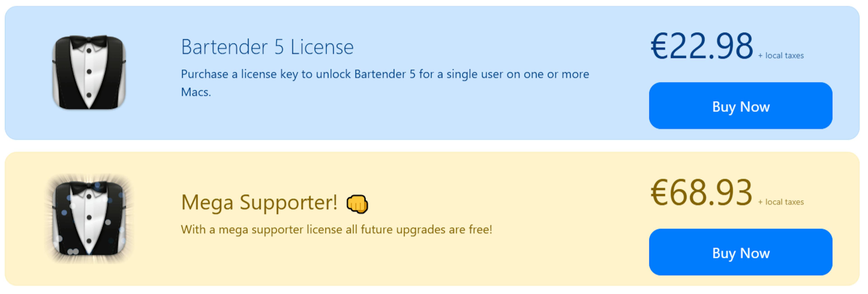Click the euro symbol in €22.98
The width and height of the screenshot is (868, 294).
[x=659, y=47]
